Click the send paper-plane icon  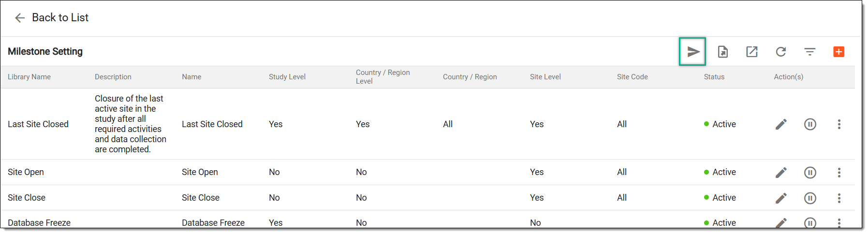click(x=693, y=52)
